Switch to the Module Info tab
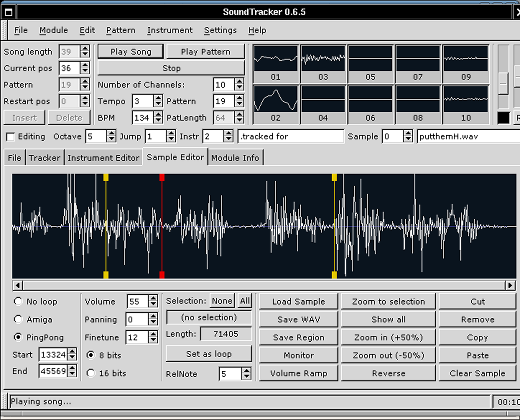This screenshot has width=520, height=420. coord(235,158)
